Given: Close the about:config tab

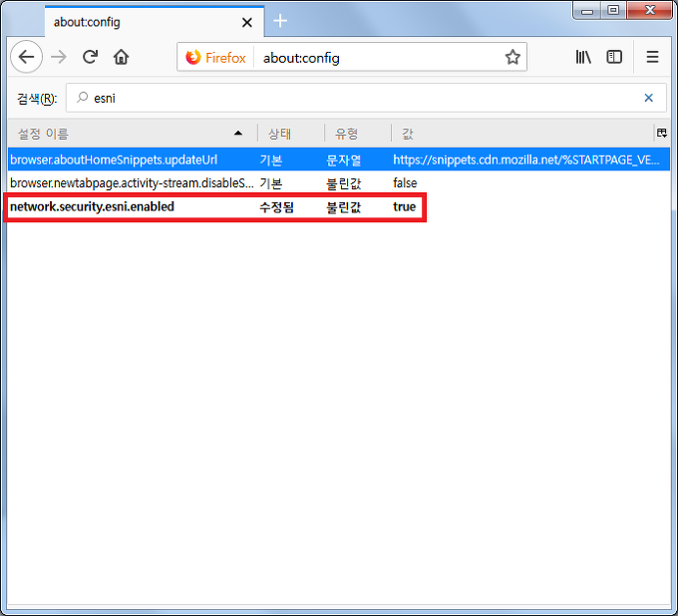Looking at the screenshot, I should [247, 23].
